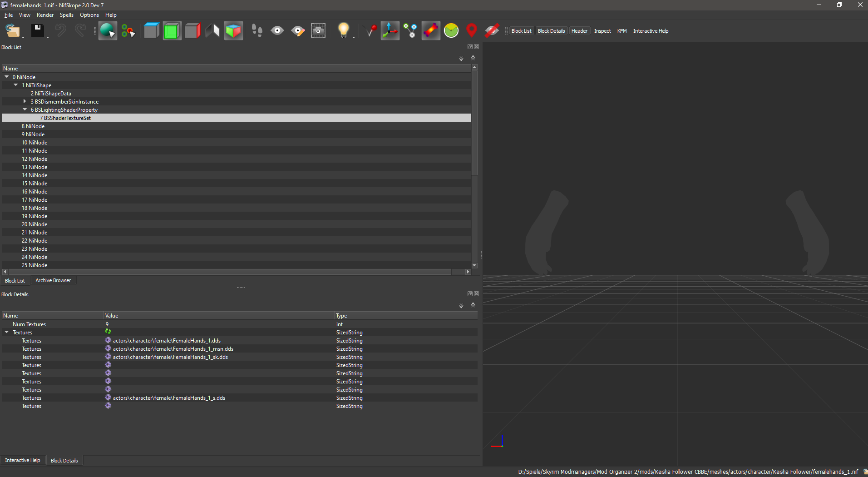This screenshot has width=868, height=477.
Task: Expand 3 BSDismemberSkinInstance tree item
Action: [25, 101]
